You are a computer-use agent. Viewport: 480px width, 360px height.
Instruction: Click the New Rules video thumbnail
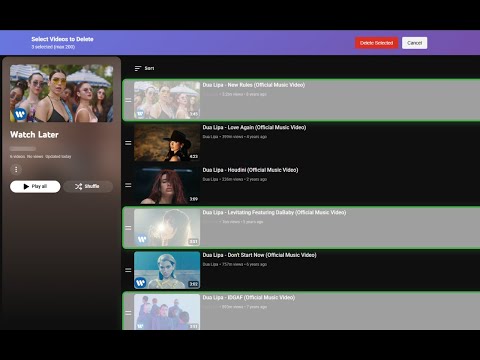tap(167, 100)
